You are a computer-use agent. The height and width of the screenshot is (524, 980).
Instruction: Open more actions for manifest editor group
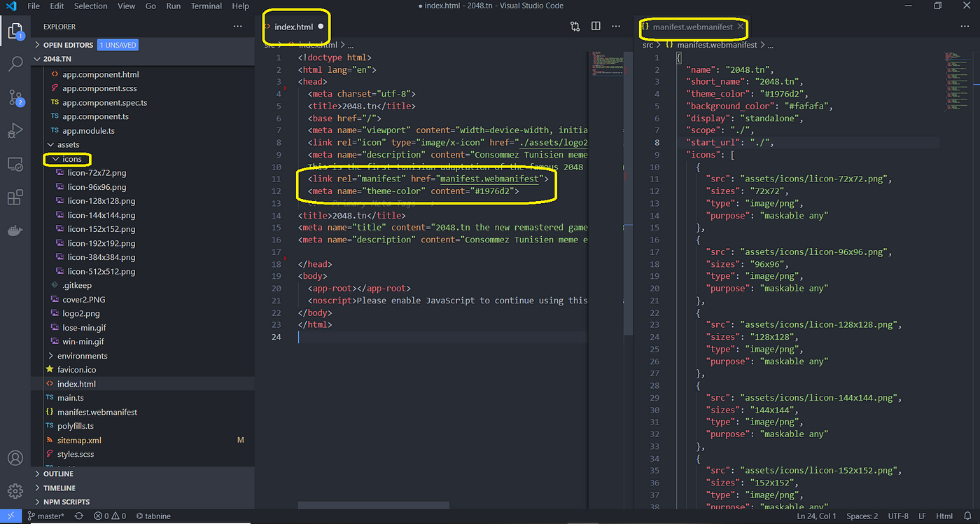(x=966, y=27)
